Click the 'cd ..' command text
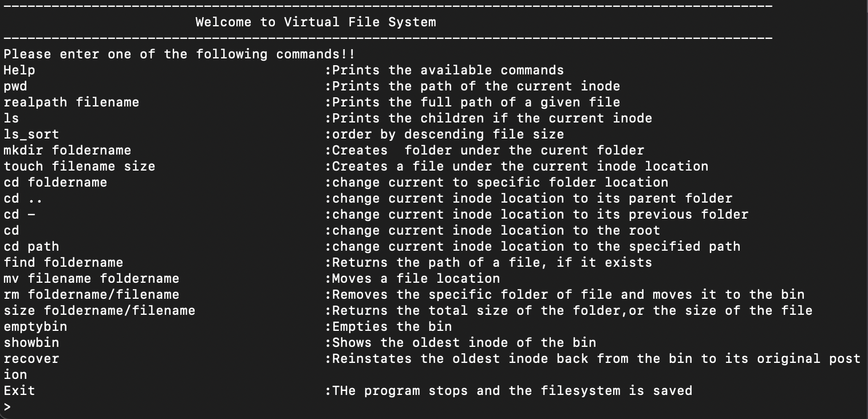This screenshot has height=419, width=868. [23, 199]
